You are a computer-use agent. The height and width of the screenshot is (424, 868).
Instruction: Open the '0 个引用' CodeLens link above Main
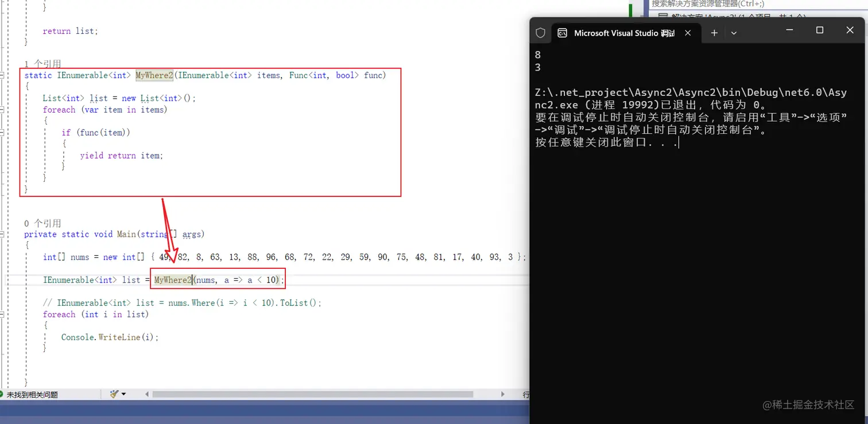(42, 223)
